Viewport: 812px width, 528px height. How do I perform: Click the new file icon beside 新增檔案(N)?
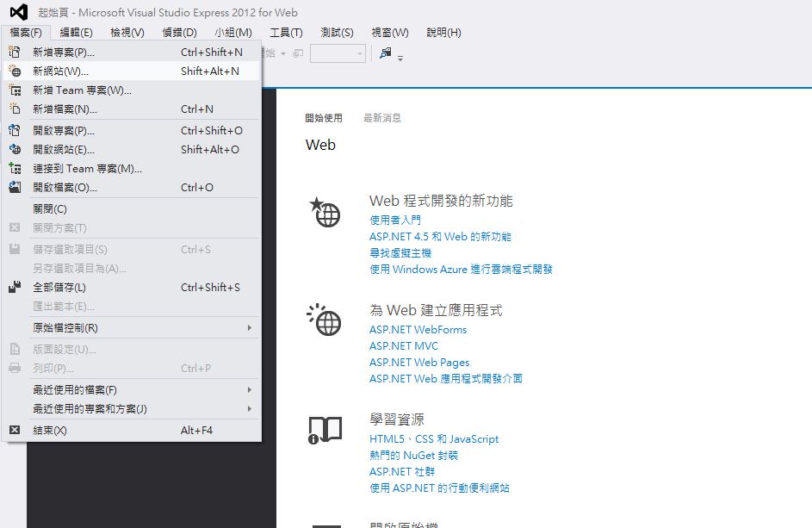[x=15, y=109]
